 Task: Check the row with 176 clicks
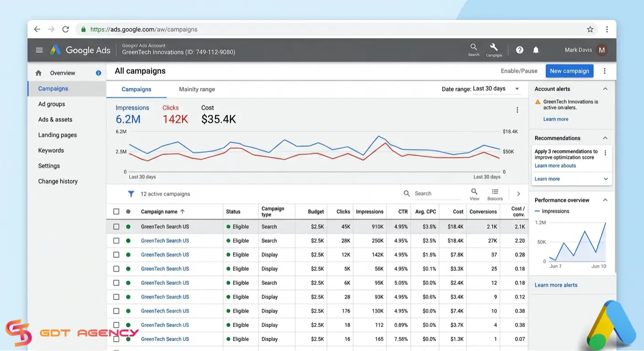pos(116,311)
